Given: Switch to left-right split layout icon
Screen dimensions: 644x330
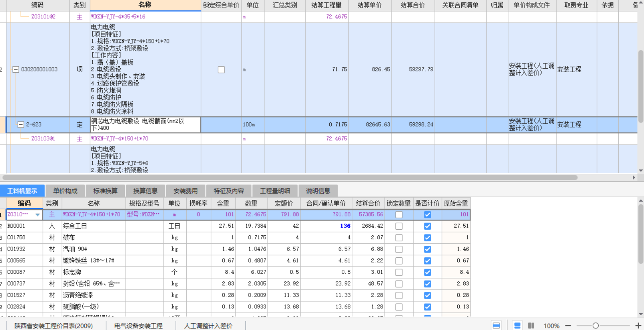Looking at the screenshot, I should point(531,326).
